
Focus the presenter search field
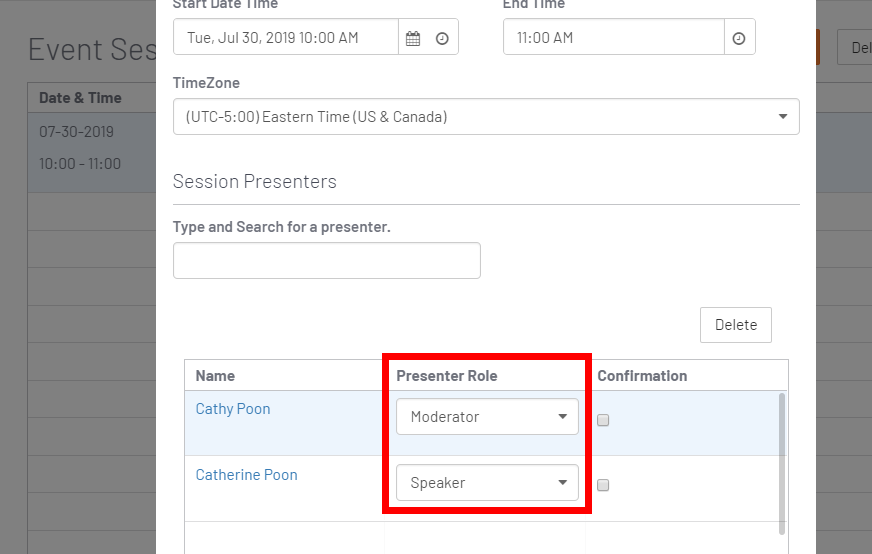326,260
